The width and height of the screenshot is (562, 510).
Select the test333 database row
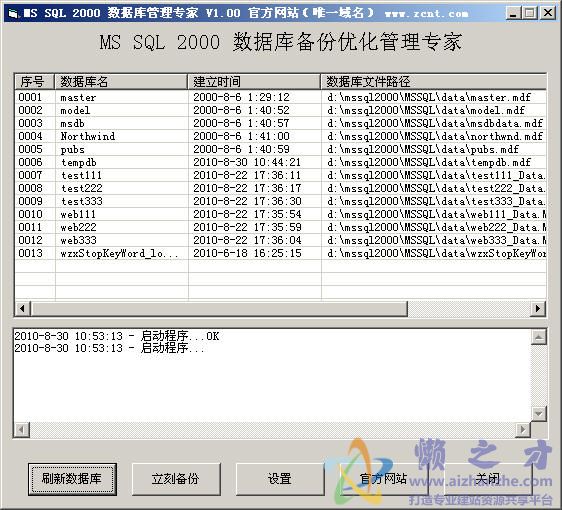[281, 201]
